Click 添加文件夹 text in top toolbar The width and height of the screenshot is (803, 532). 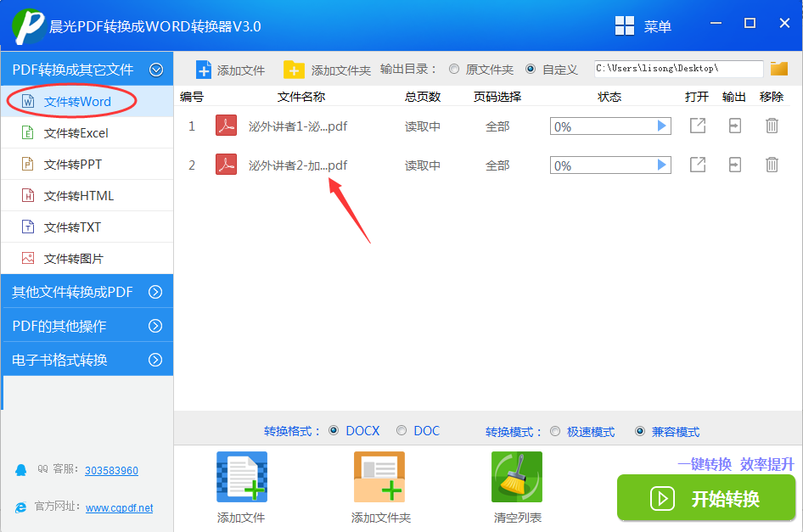point(341,70)
